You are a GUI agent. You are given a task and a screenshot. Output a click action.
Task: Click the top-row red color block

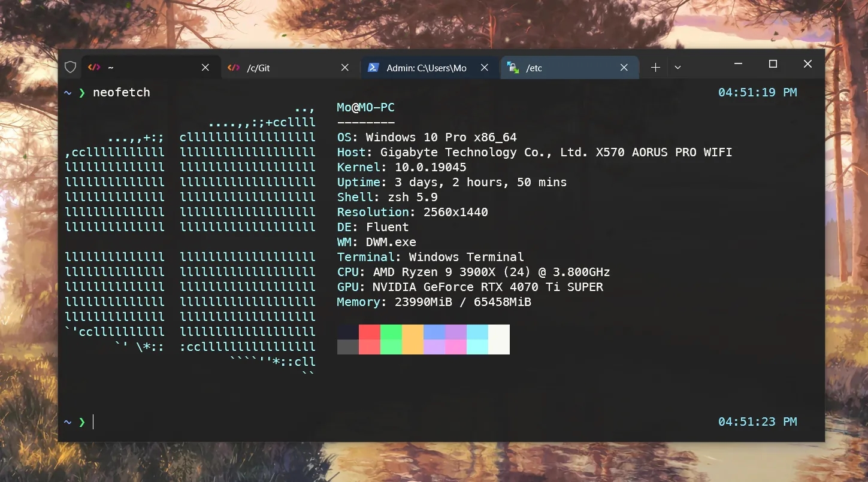370,332
